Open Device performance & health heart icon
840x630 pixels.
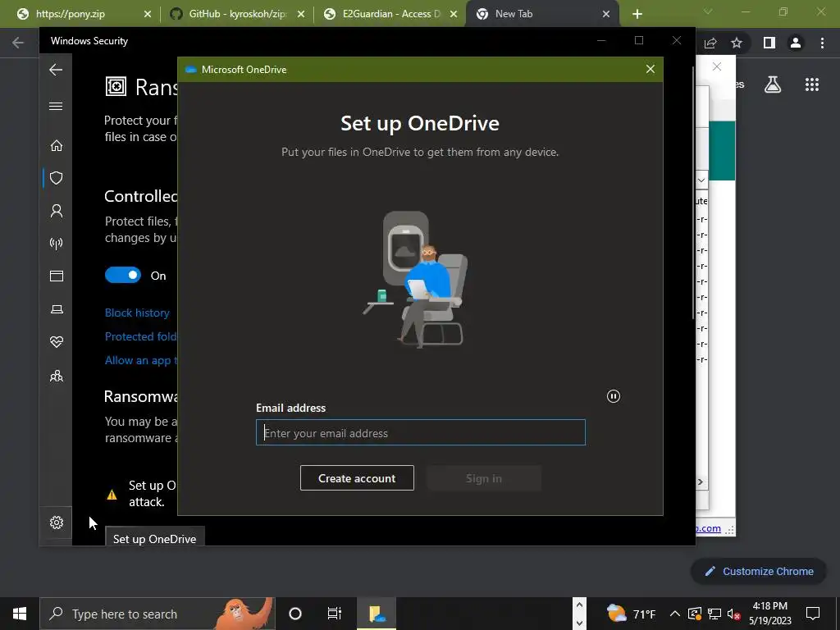point(57,342)
